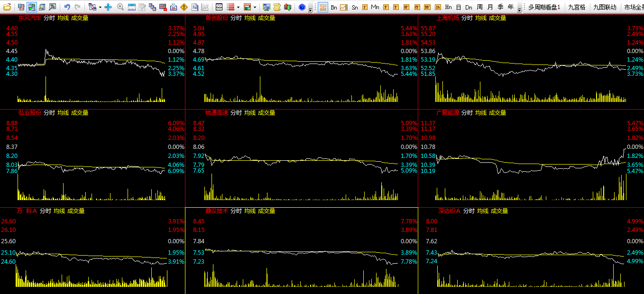Click the red and green arrows icon
The image size is (644, 294).
coord(288,7)
